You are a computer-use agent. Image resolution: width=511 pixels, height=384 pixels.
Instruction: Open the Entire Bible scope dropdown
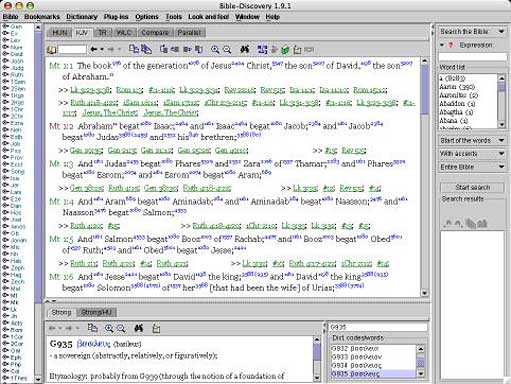pyautogui.click(x=472, y=167)
